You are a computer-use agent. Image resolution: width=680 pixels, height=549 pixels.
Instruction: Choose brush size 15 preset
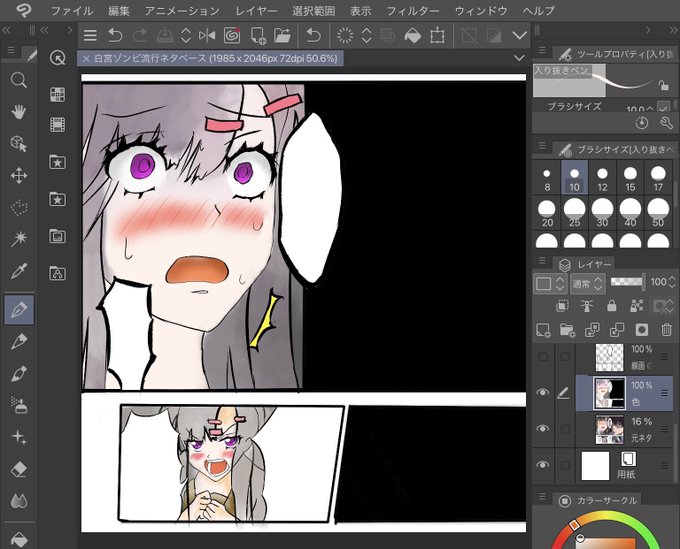click(630, 178)
